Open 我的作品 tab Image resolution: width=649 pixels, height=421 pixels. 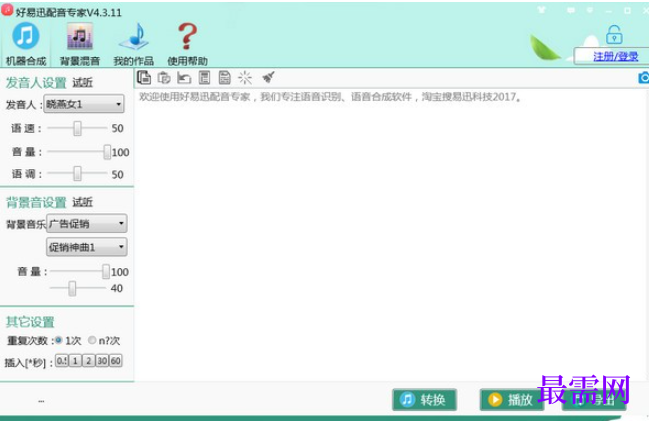coord(134,44)
